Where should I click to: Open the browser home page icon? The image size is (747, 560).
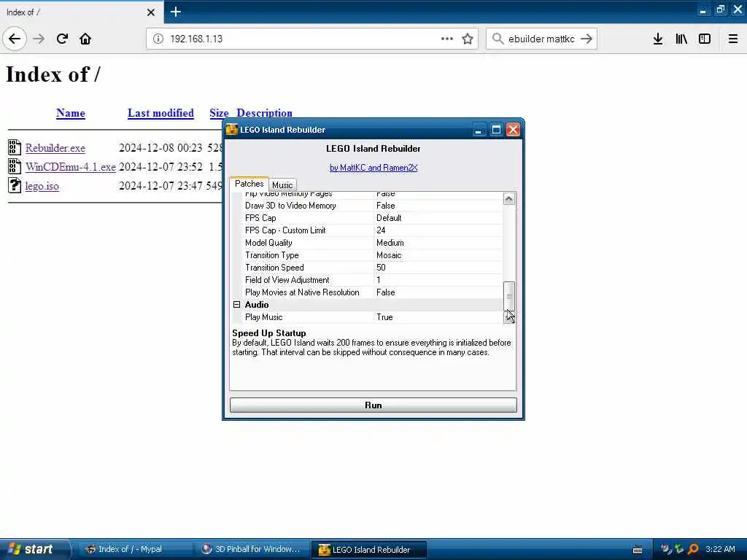tap(85, 39)
